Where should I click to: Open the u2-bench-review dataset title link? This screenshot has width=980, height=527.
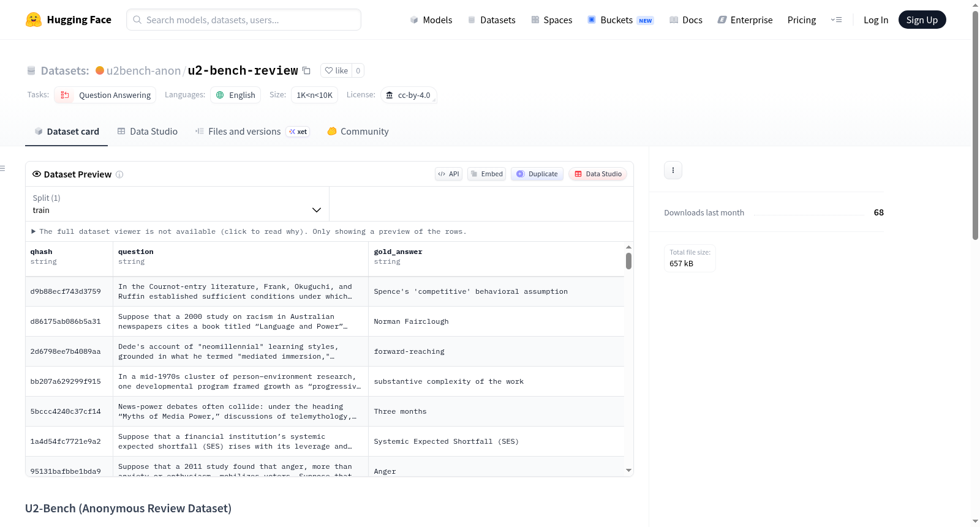[243, 70]
